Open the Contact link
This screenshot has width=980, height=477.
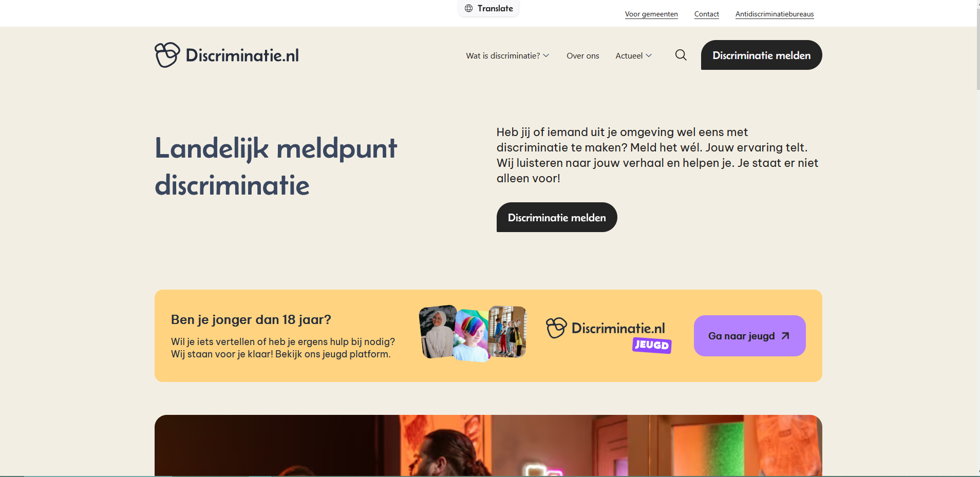pyautogui.click(x=706, y=14)
